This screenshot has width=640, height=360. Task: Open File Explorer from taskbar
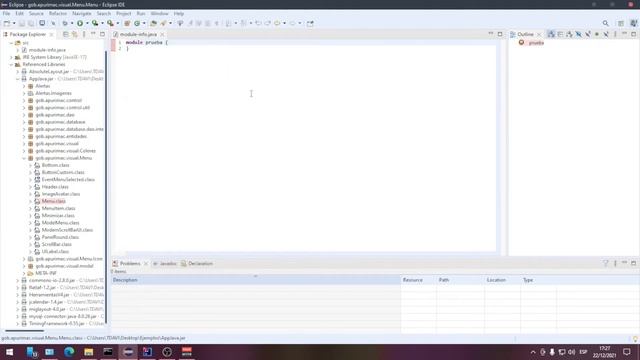pyautogui.click(x=89, y=352)
